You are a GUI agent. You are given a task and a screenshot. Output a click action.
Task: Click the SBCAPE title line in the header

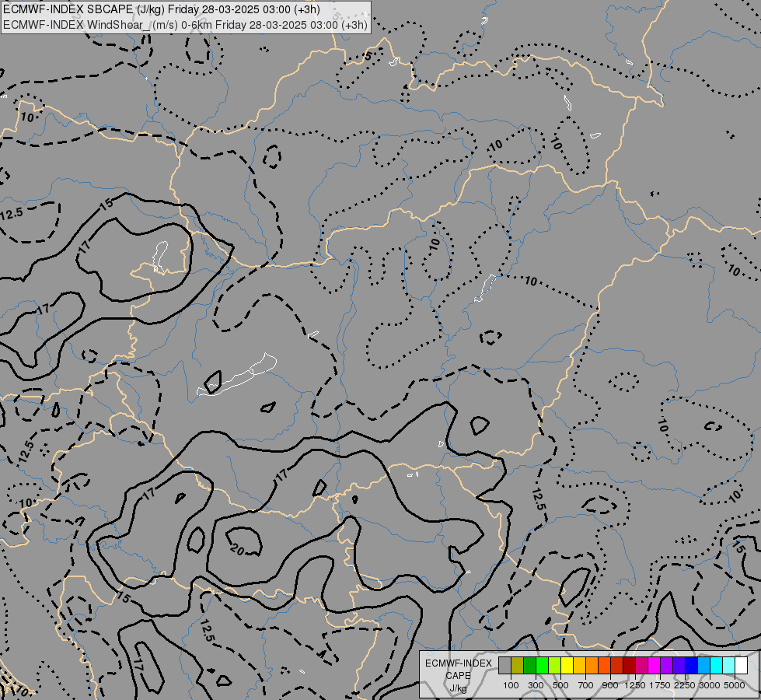161,9
